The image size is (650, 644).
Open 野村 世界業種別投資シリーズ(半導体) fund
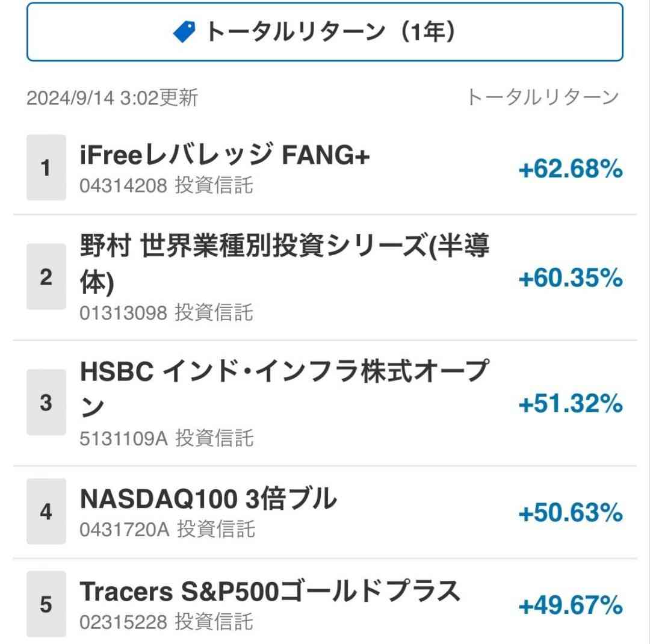click(x=284, y=263)
